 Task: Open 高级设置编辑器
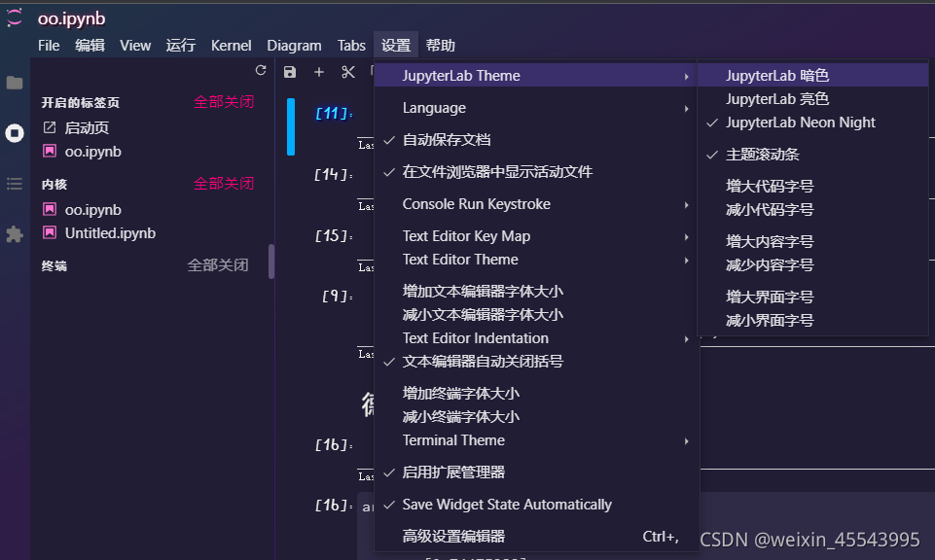(537, 537)
